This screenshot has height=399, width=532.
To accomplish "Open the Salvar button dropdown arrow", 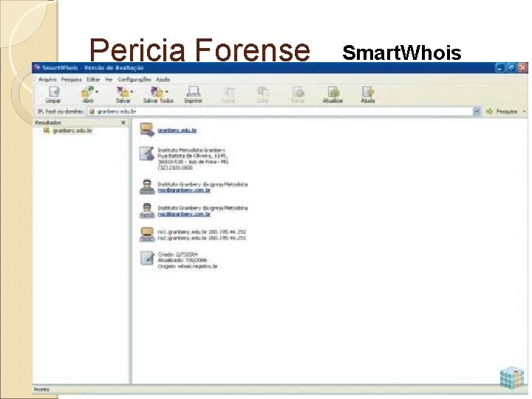I will pyautogui.click(x=132, y=92).
